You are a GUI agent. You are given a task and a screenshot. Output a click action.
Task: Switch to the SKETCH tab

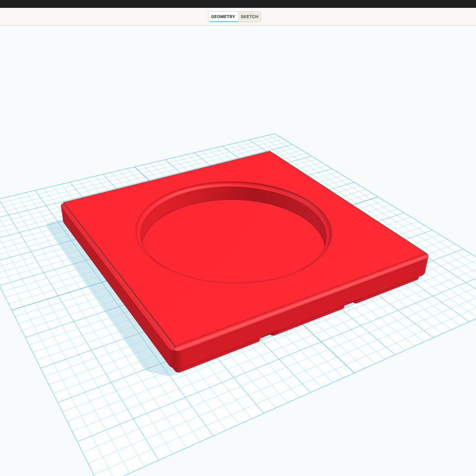coord(249,17)
